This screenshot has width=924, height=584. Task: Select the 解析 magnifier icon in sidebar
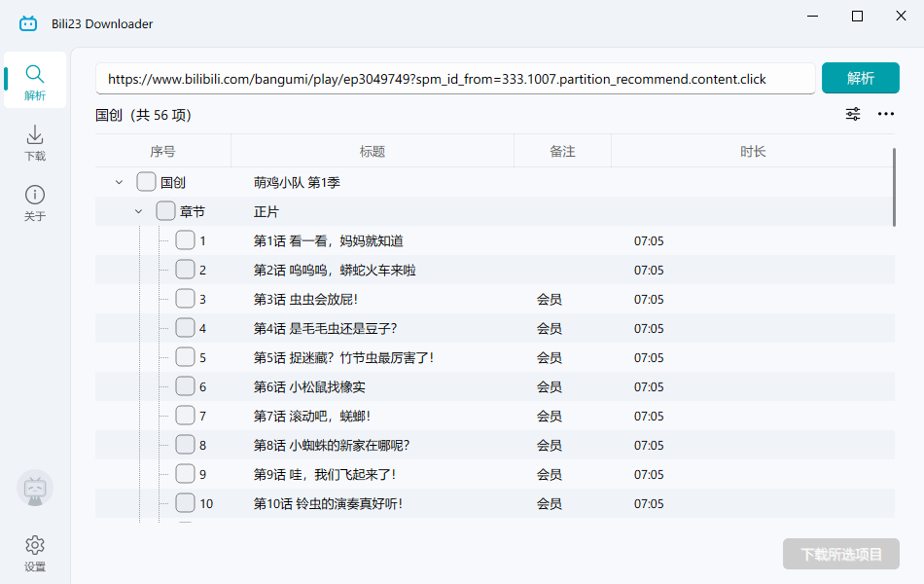35,73
